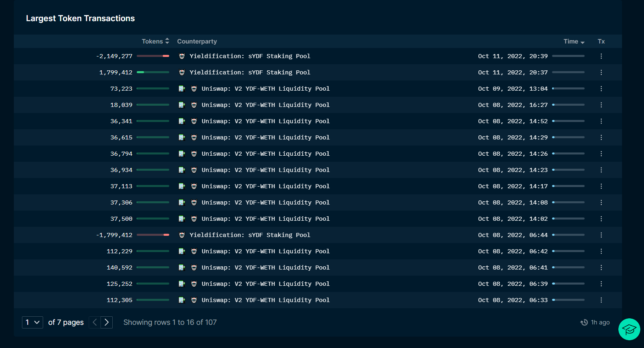Click the Counterparty column header
The image size is (644, 348).
(197, 41)
